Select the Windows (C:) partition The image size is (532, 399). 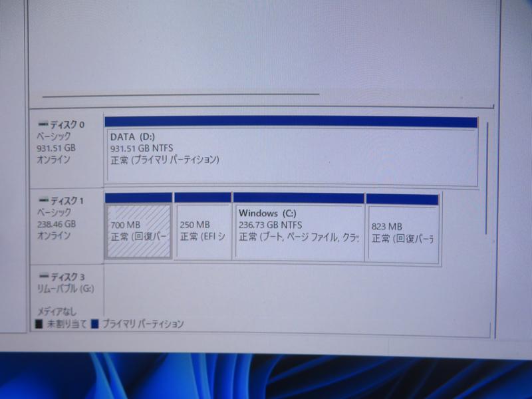point(299,227)
